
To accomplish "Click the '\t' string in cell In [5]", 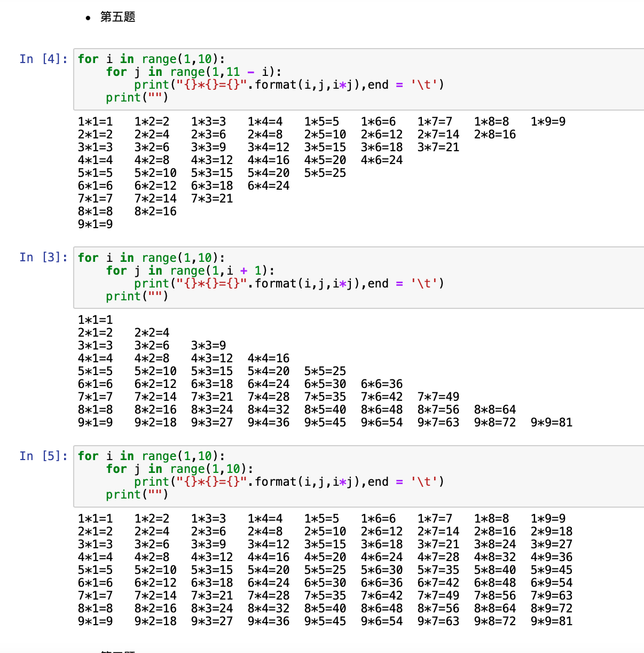I will pyautogui.click(x=425, y=481).
